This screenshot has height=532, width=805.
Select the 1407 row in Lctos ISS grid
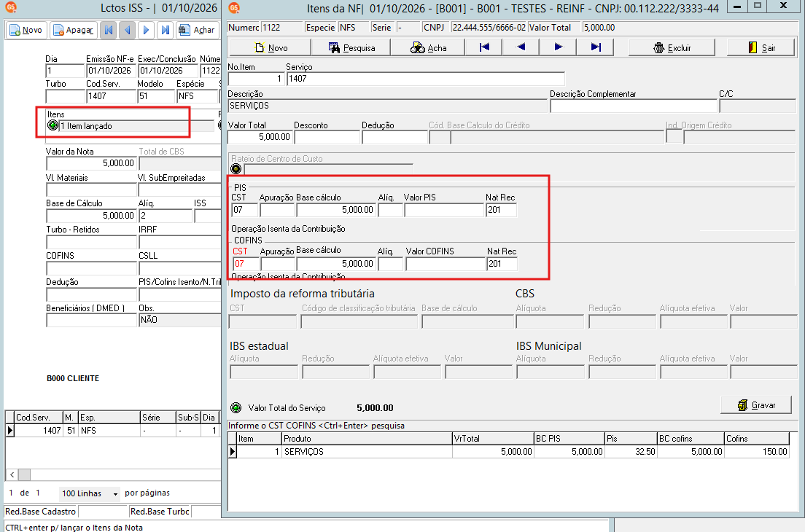coord(112,431)
